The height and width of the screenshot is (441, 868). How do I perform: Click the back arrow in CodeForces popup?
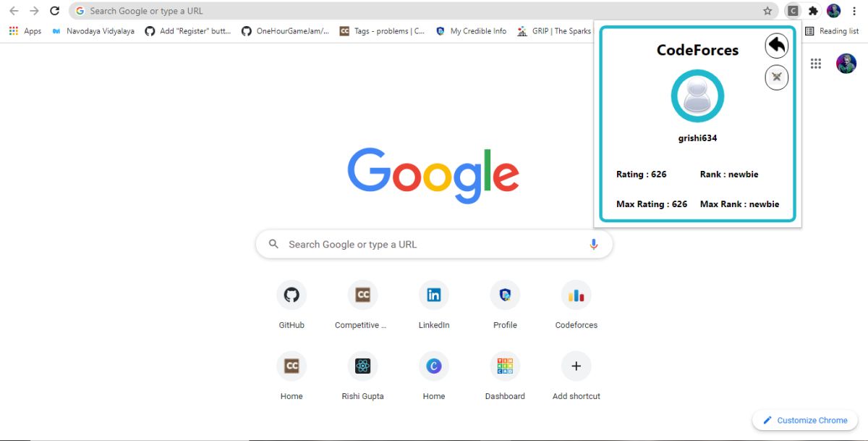(x=777, y=46)
